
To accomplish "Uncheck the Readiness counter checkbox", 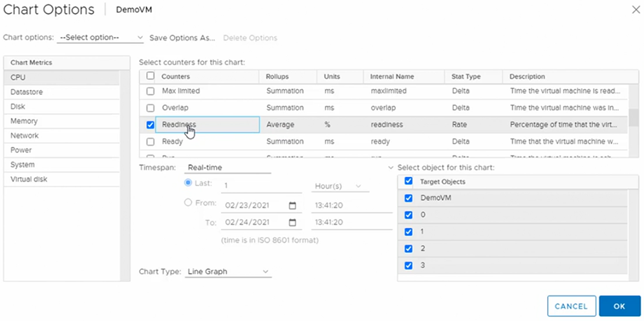I will (150, 125).
